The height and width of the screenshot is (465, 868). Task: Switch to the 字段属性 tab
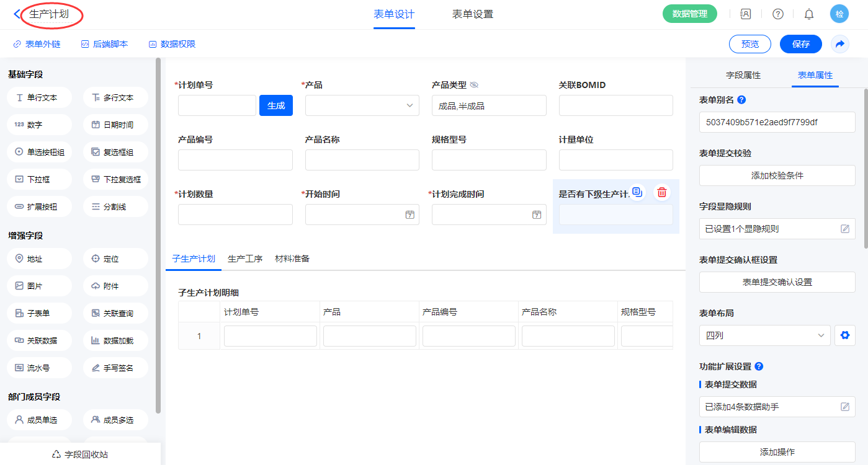(743, 75)
